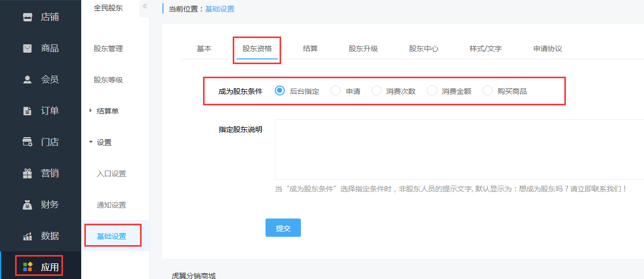
Task: Open 股东等级 in the sidebar
Action: [108, 80]
